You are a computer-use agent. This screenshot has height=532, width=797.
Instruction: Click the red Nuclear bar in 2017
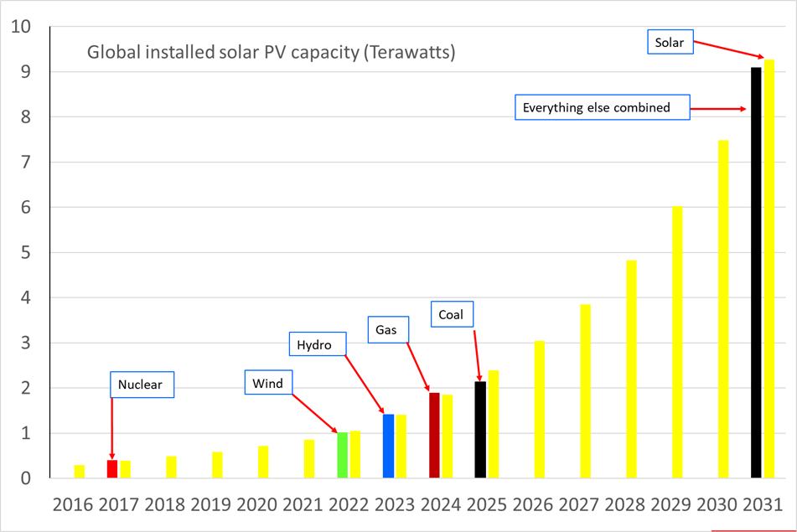click(x=112, y=469)
